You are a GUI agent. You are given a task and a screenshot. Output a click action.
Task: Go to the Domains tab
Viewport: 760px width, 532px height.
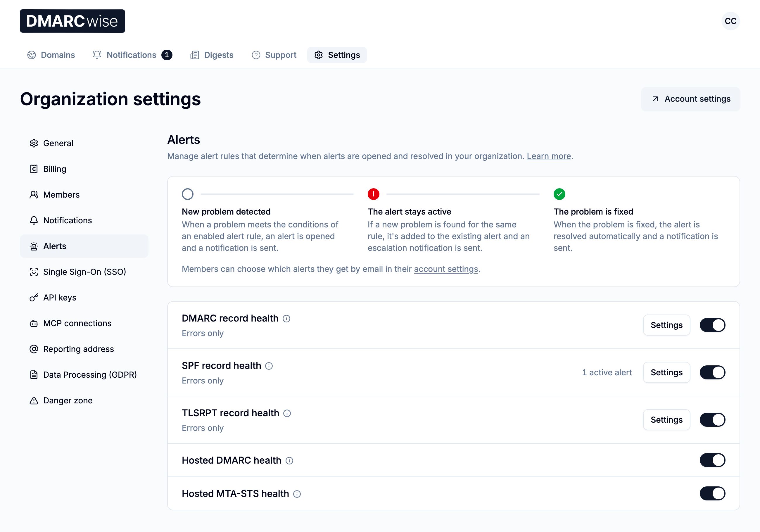tap(51, 55)
